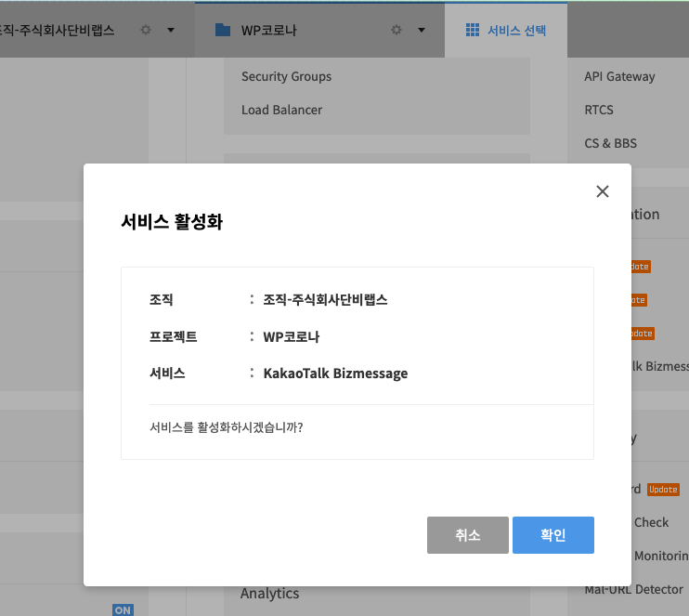Screen dimensions: 689x616
Task: Select the 조직-주식회사단비랩스 organization tab
Action: (x=97, y=31)
